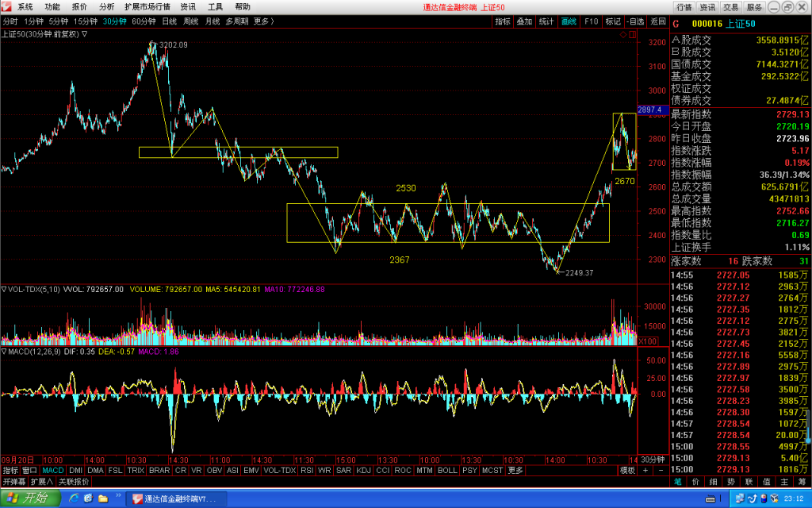Expand the 上证50(30分钟 前复权) title dropdown
Viewport: 812px width, 508px height.
(84, 34)
